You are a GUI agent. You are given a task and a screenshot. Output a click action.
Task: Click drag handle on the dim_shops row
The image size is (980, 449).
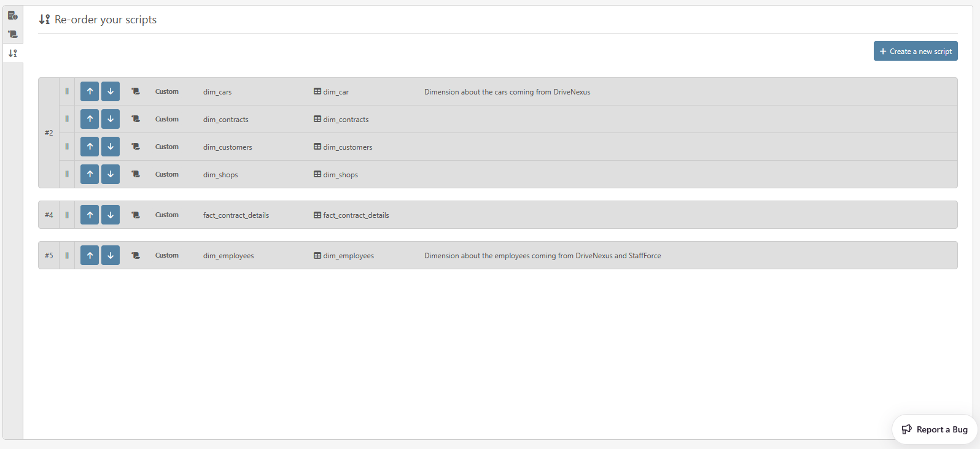pos(67,174)
